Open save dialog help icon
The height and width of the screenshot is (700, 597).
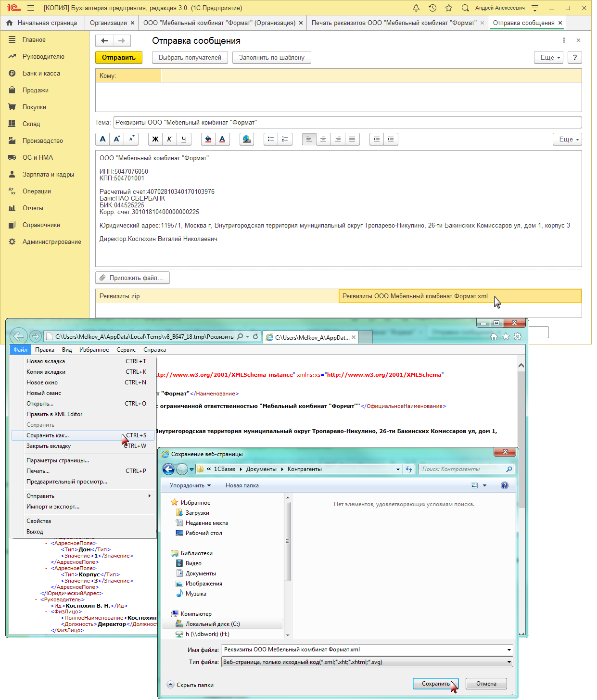505,485
